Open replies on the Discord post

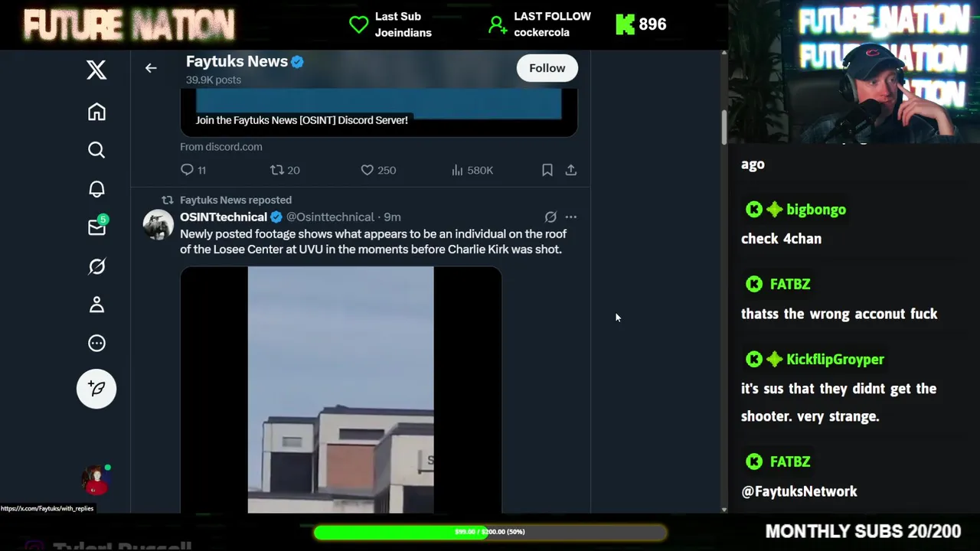[x=193, y=170]
